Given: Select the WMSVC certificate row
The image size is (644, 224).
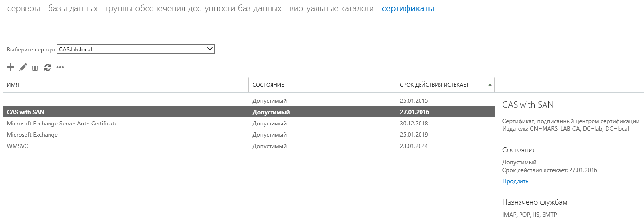Looking at the screenshot, I should click(x=18, y=146).
